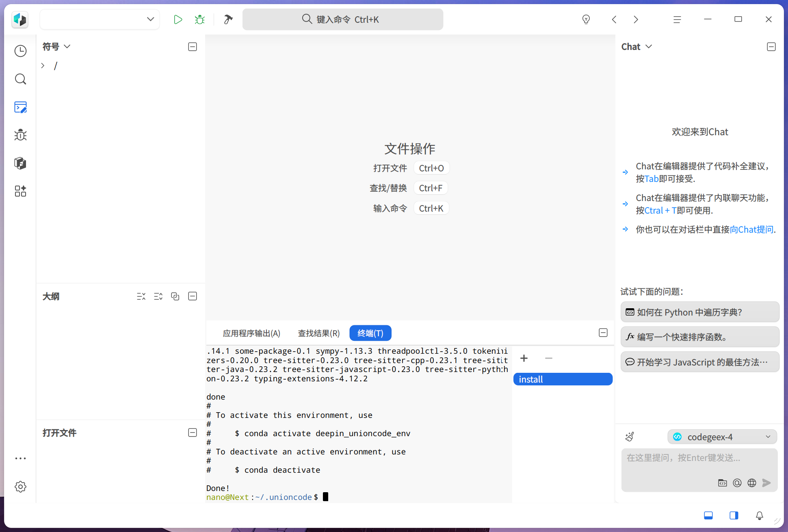Collapse the Chat panel with minus box
The image size is (788, 532).
tap(771, 47)
